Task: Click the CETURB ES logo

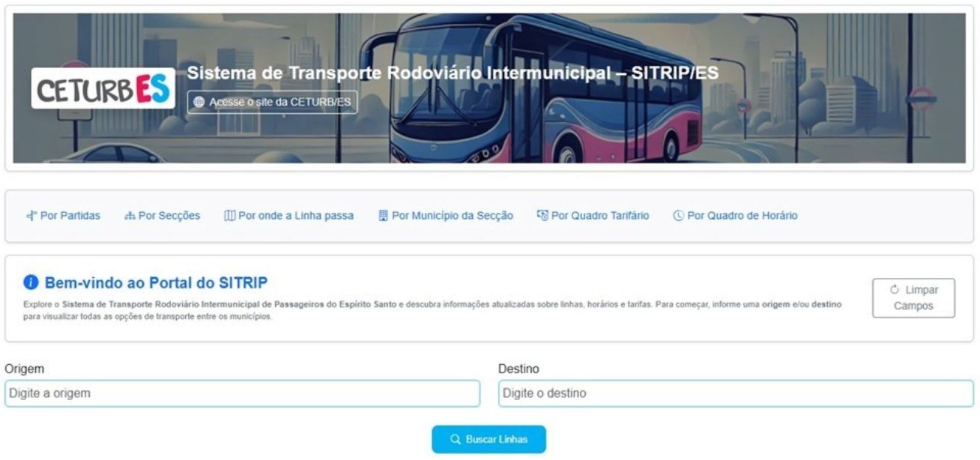Action: pos(103,88)
